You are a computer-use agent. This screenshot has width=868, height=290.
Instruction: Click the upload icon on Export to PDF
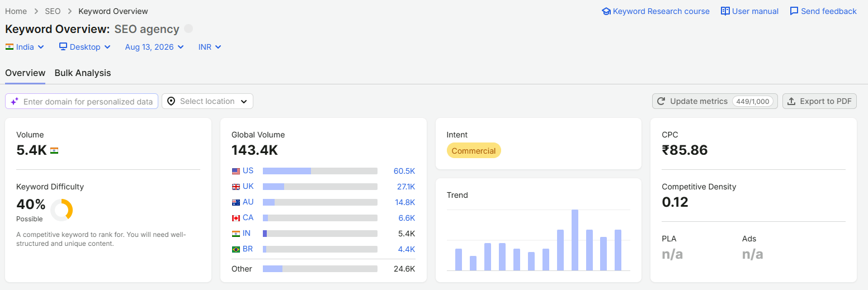click(x=791, y=101)
